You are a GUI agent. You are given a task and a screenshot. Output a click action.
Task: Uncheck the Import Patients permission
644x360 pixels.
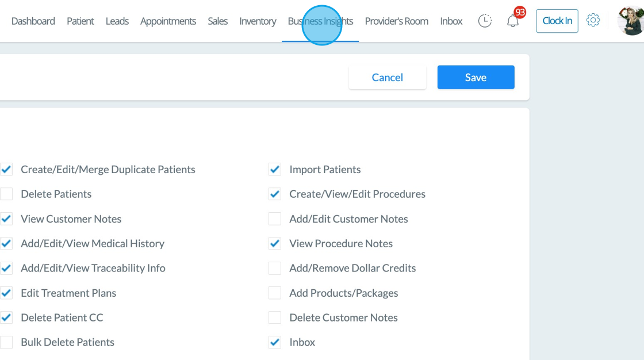275,170
